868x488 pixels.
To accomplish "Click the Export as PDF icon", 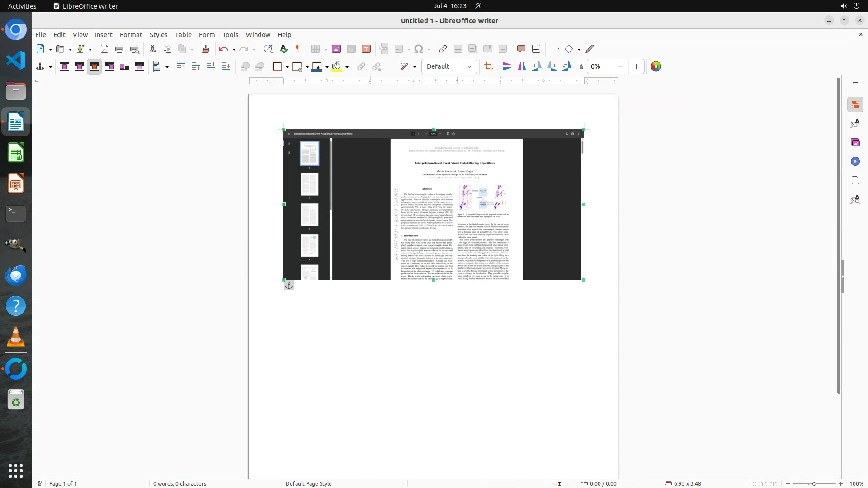I will coord(104,49).
